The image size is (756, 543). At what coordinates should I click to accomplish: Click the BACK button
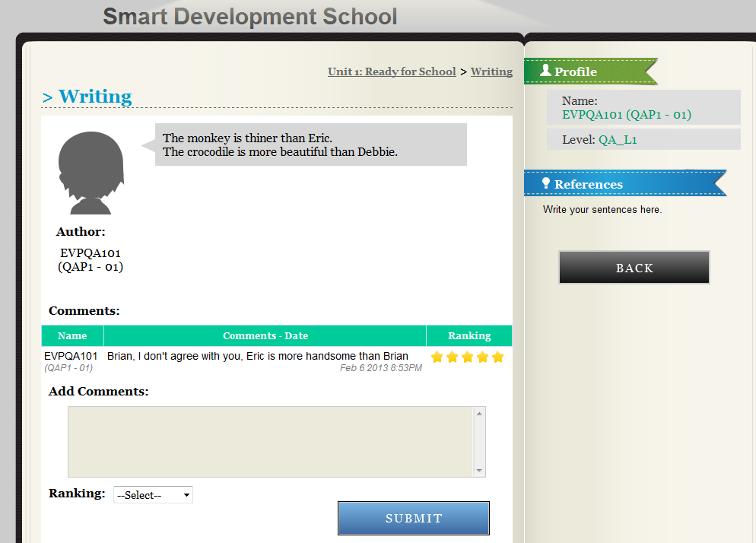pos(634,267)
